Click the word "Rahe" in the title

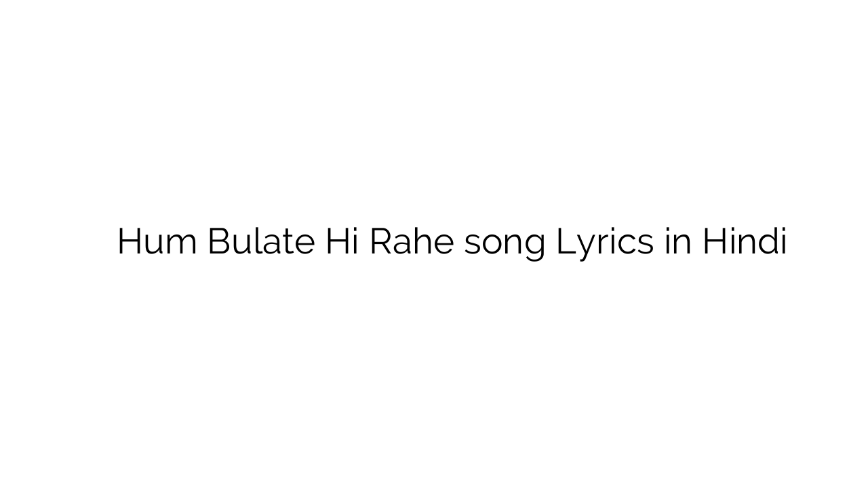click(412, 242)
